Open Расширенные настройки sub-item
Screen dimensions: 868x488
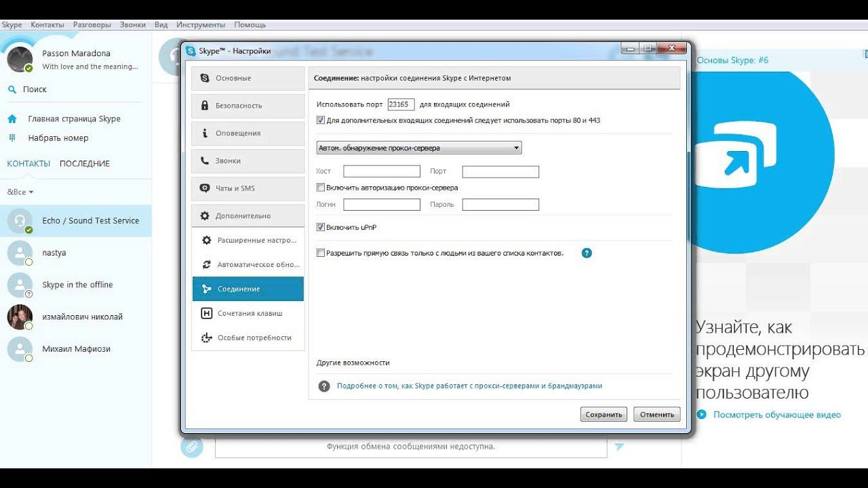tap(248, 240)
